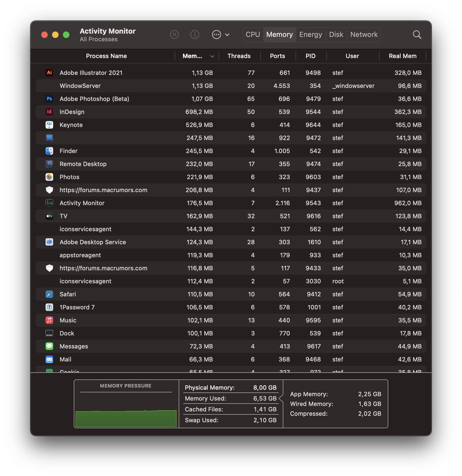Switch to the Disk tab

point(336,35)
